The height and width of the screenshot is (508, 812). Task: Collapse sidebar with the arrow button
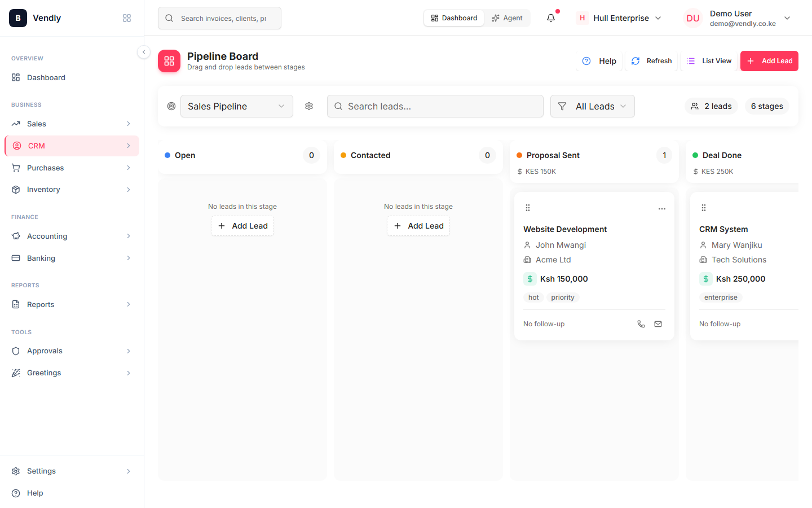[144, 52]
